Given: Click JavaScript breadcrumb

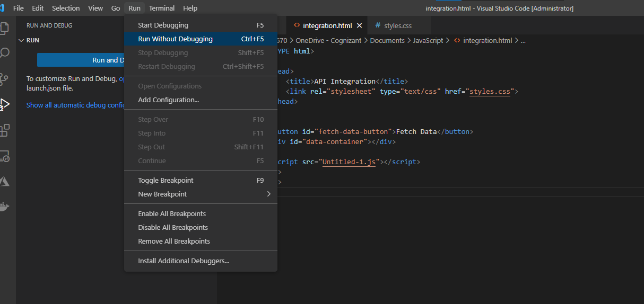Looking at the screenshot, I should pyautogui.click(x=428, y=40).
